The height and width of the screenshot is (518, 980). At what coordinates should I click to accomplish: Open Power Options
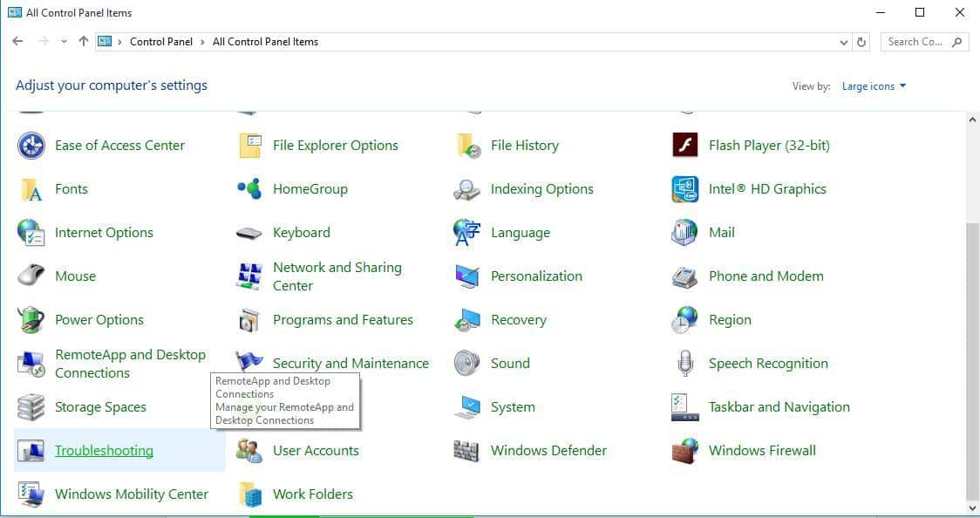click(x=99, y=319)
